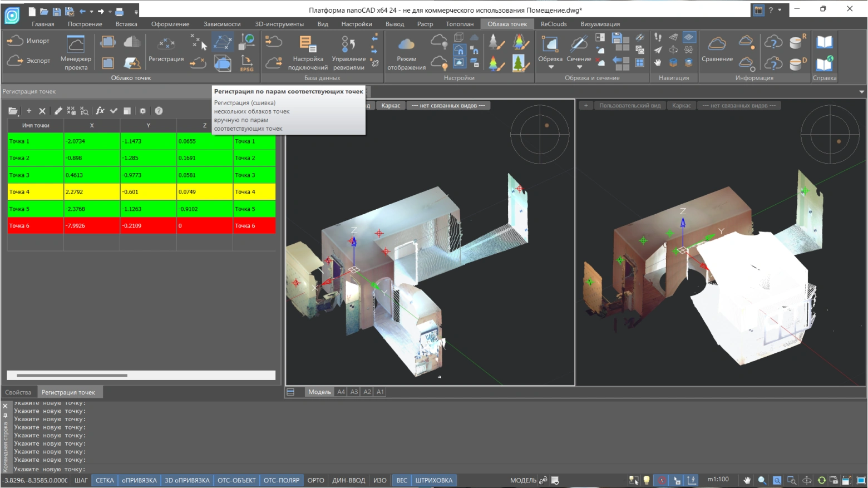Screen dimensions: 868x488
Task: Click the fx calculate icon in panel toolbar
Action: tap(100, 111)
